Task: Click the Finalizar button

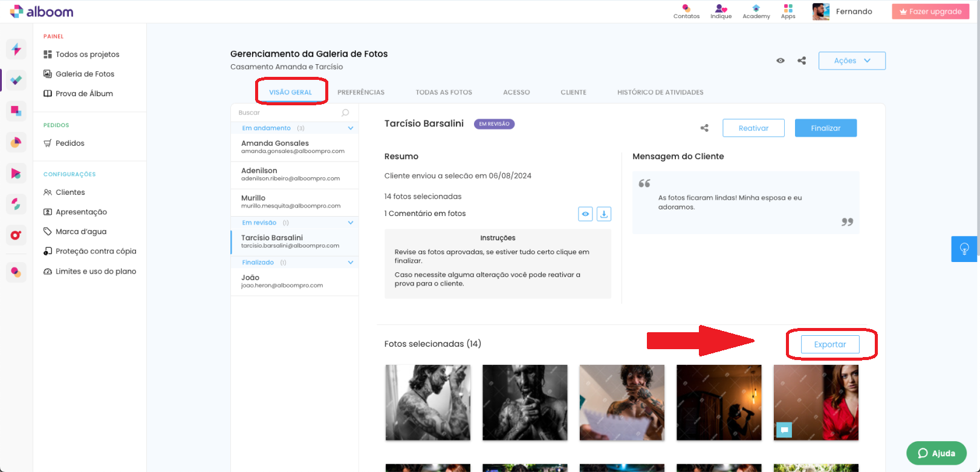Action: [826, 128]
